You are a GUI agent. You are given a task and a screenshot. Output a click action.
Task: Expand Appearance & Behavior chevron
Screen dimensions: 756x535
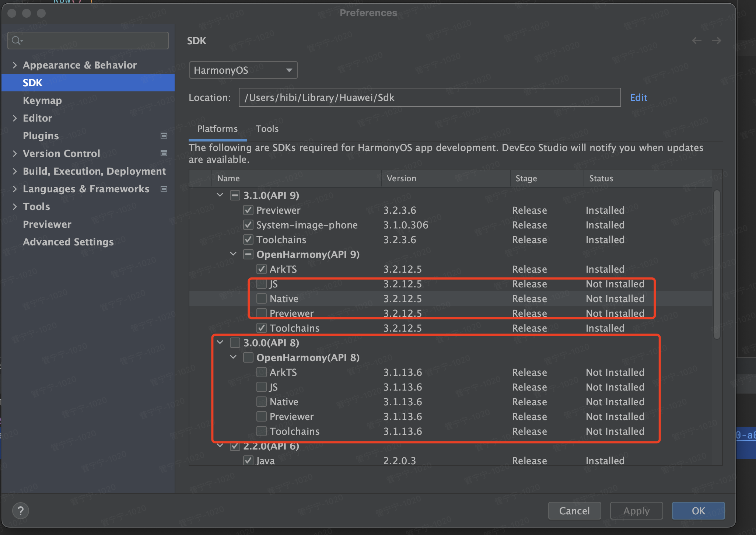(x=15, y=65)
